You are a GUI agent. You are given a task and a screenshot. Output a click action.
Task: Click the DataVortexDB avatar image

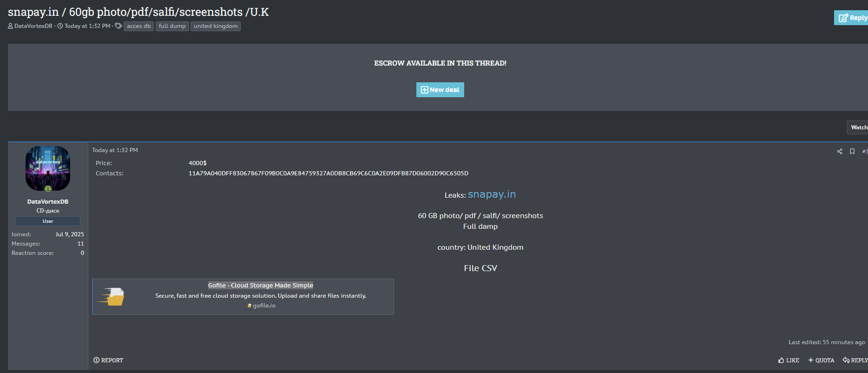[48, 168]
